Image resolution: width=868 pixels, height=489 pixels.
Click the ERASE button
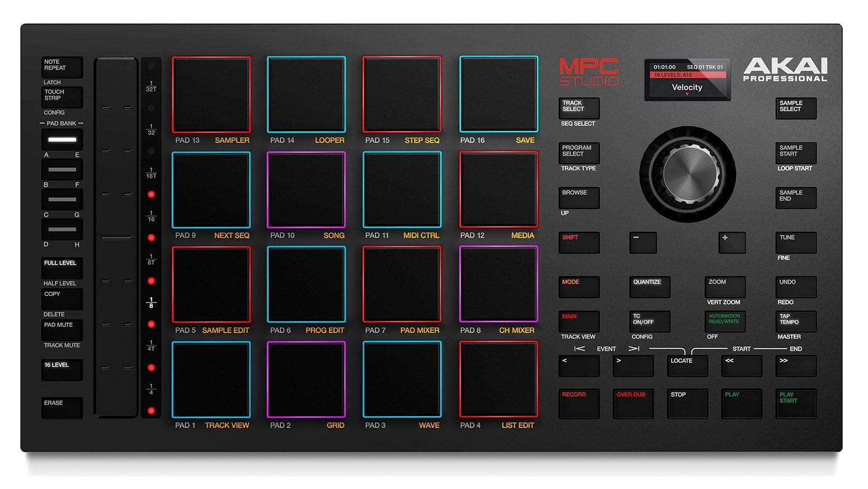(x=62, y=408)
